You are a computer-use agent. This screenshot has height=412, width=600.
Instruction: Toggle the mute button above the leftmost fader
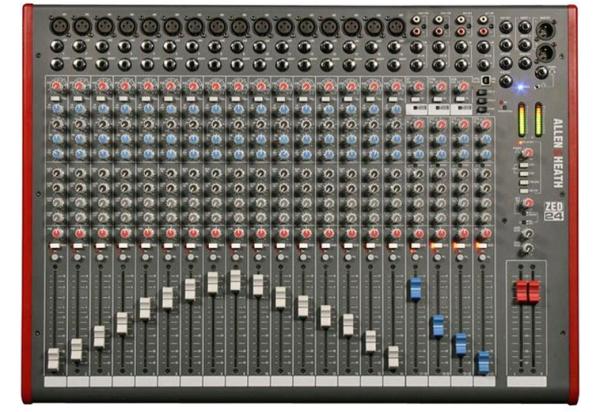click(53, 246)
